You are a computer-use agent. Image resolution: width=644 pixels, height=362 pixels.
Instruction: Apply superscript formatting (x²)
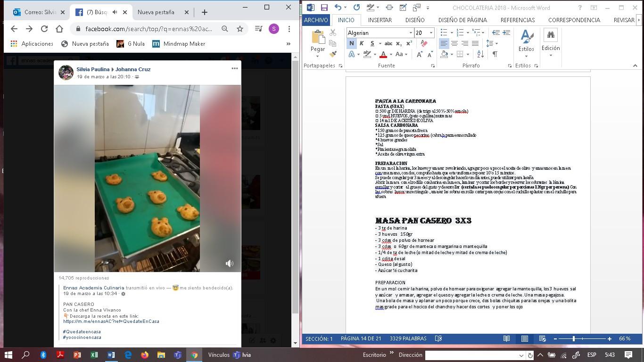click(x=409, y=43)
